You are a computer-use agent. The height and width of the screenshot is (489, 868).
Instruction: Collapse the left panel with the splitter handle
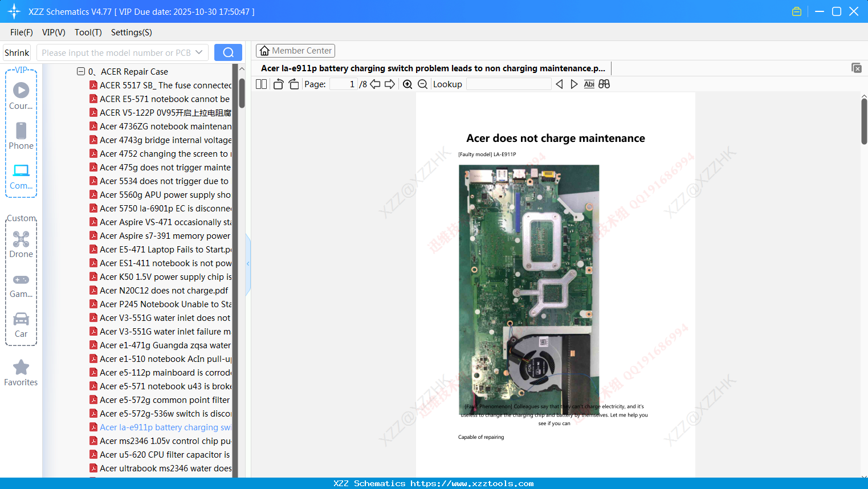pos(248,263)
